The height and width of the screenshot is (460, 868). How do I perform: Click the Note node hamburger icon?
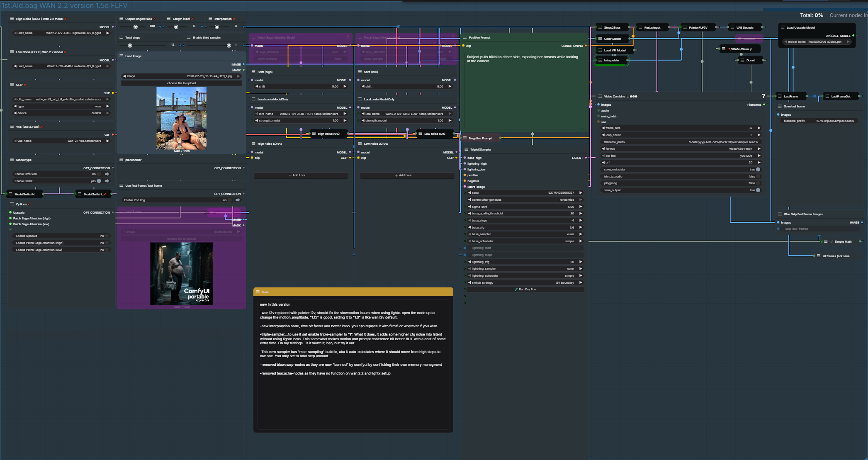point(258,292)
